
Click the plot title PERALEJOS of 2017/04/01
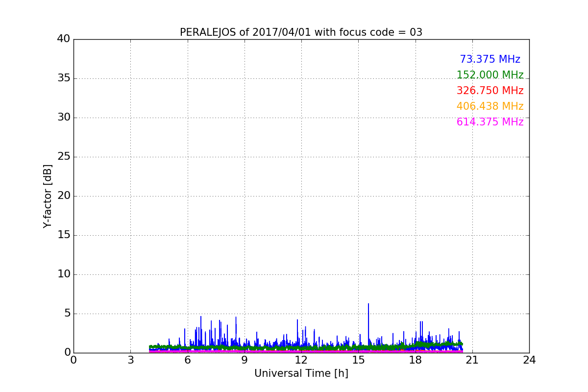(x=301, y=32)
